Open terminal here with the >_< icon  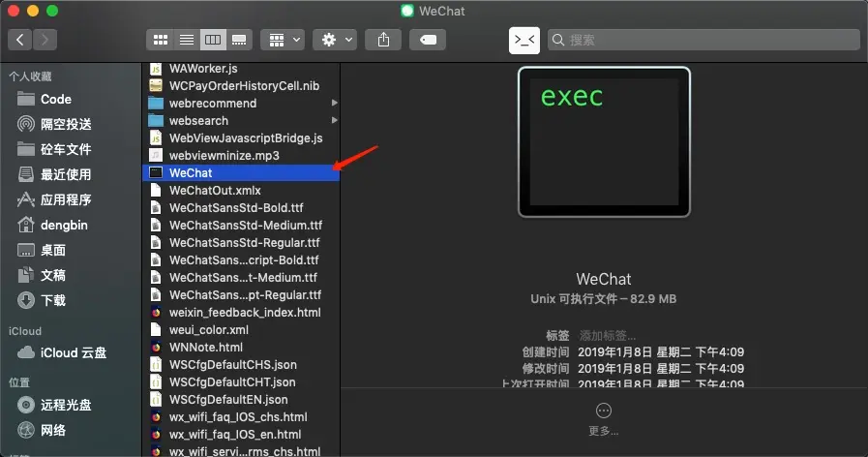pos(524,40)
